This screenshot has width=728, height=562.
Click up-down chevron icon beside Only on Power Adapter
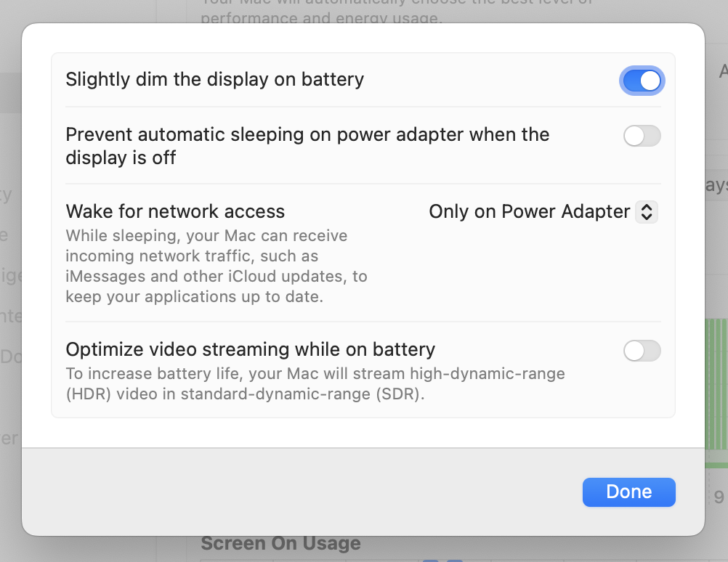pyautogui.click(x=647, y=211)
